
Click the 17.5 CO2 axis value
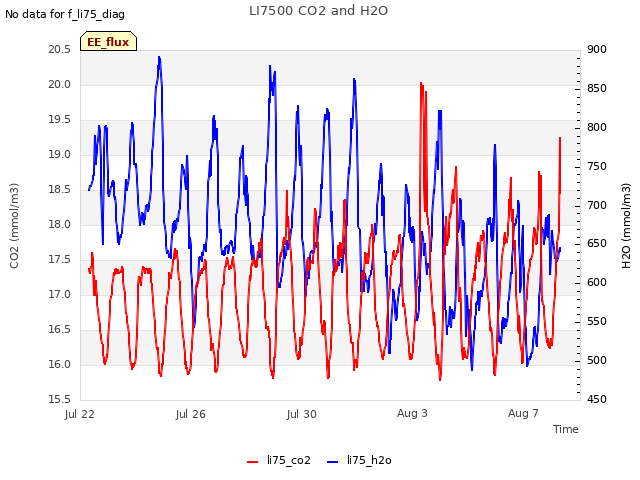point(60,260)
